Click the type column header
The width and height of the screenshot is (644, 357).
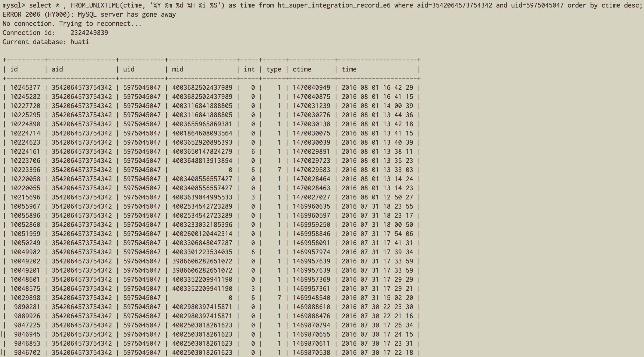click(x=274, y=69)
